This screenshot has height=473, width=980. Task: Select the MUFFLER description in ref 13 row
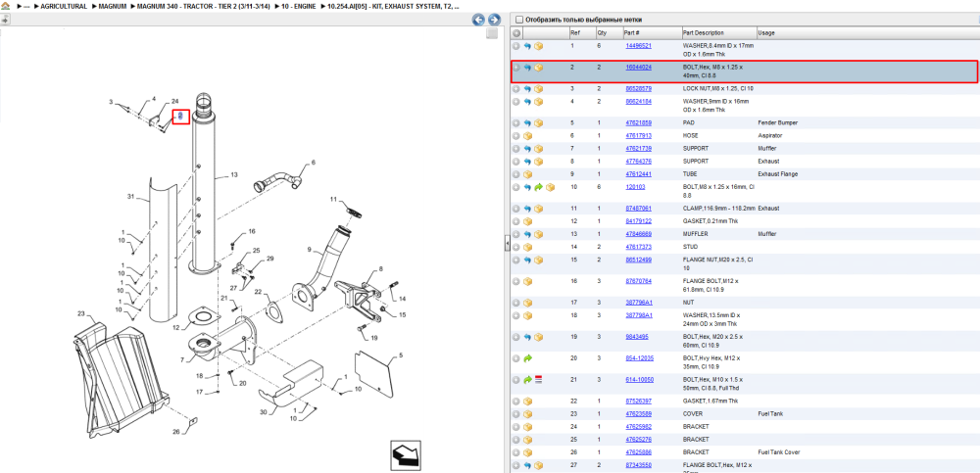pos(696,234)
